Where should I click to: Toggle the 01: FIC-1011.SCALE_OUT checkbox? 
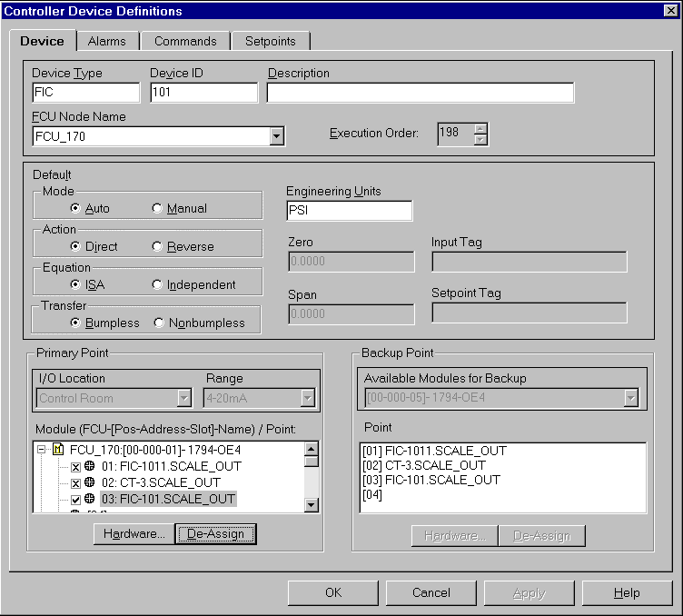[x=75, y=466]
